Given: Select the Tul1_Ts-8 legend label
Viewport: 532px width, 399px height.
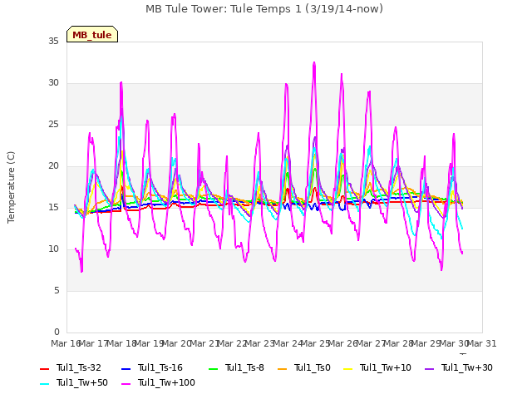Looking at the screenshot, I should pos(244,367).
